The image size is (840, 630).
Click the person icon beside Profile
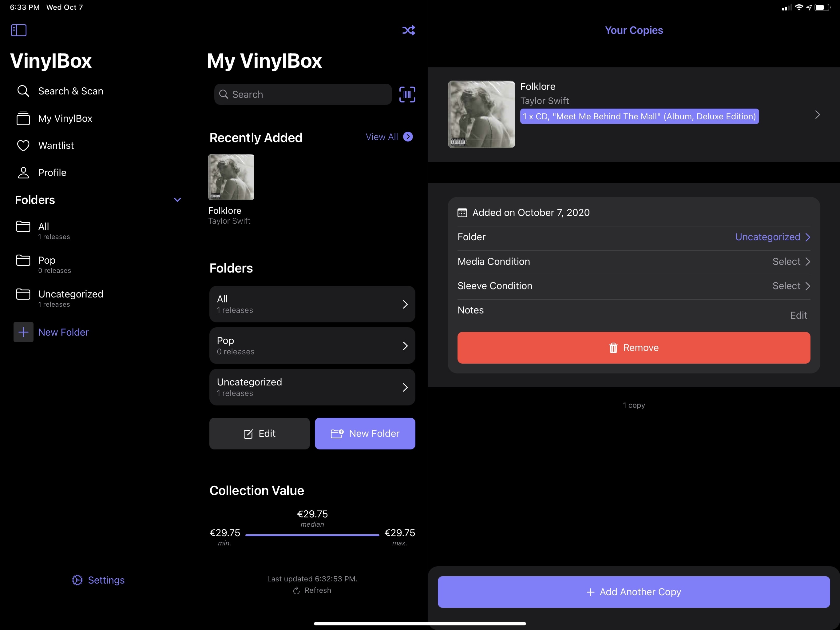[x=23, y=173]
